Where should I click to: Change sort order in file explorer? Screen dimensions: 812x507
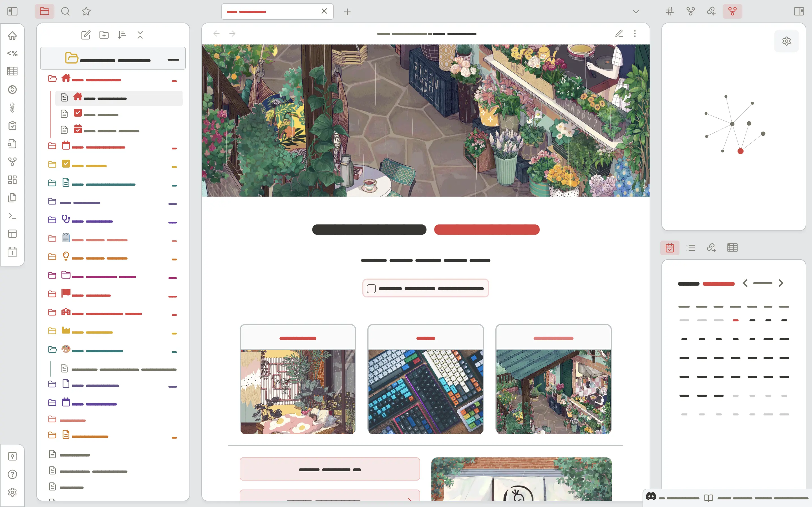(x=122, y=35)
